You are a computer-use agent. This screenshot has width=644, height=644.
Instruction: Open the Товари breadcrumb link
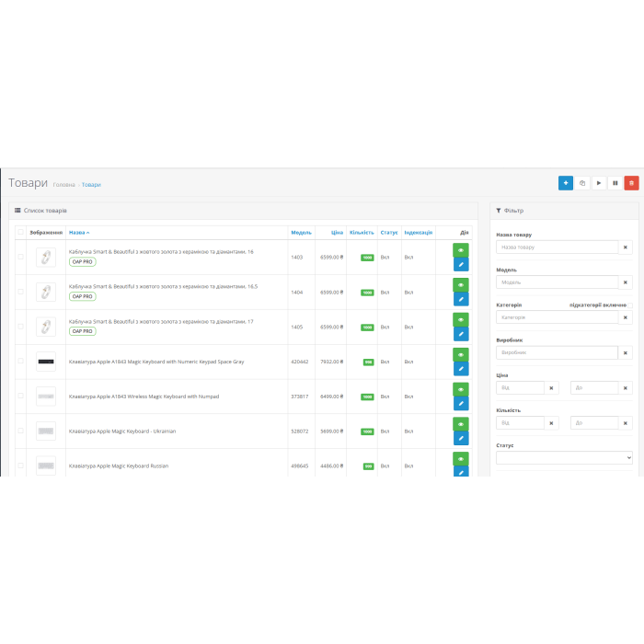click(x=91, y=185)
